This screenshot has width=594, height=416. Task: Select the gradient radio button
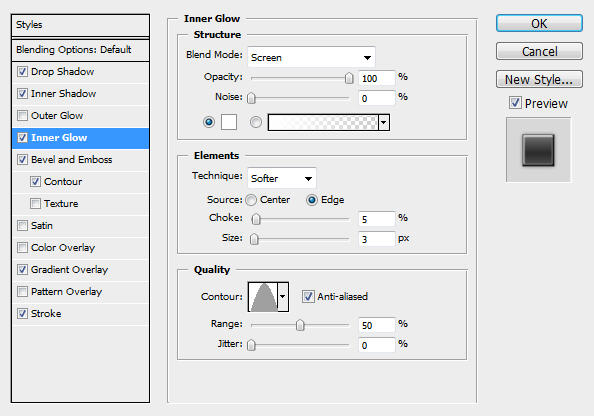point(256,122)
